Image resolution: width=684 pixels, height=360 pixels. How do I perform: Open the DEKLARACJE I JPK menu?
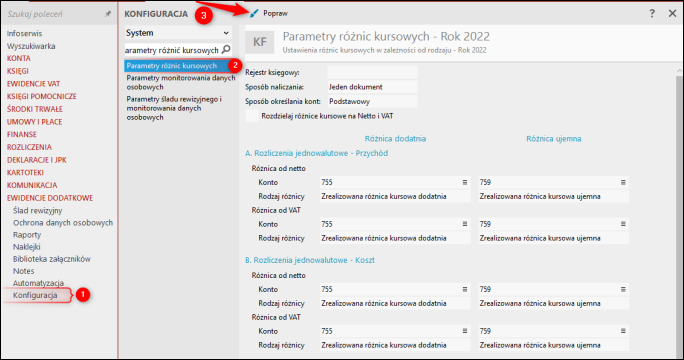pos(37,160)
